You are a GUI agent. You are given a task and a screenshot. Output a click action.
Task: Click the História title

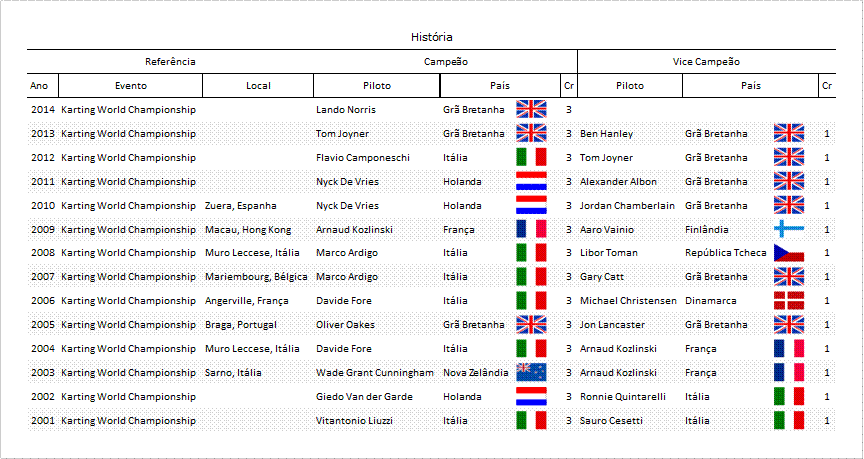click(x=432, y=37)
